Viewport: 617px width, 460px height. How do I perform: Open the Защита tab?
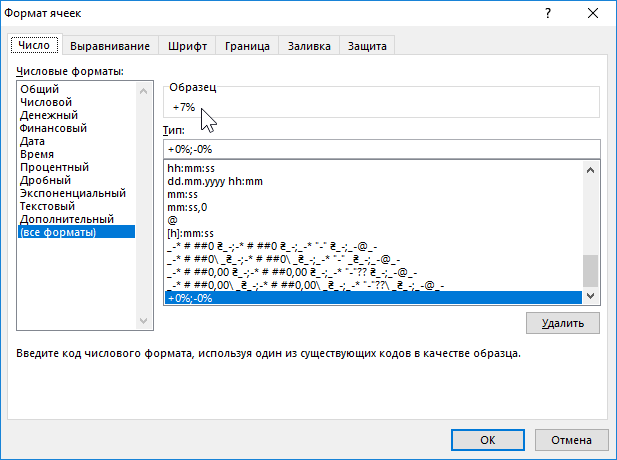click(x=367, y=46)
